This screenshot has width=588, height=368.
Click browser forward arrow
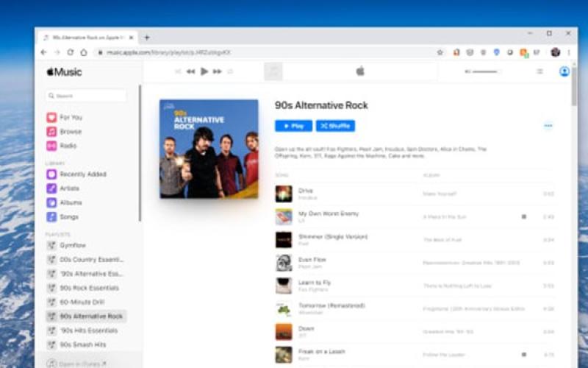click(x=57, y=52)
